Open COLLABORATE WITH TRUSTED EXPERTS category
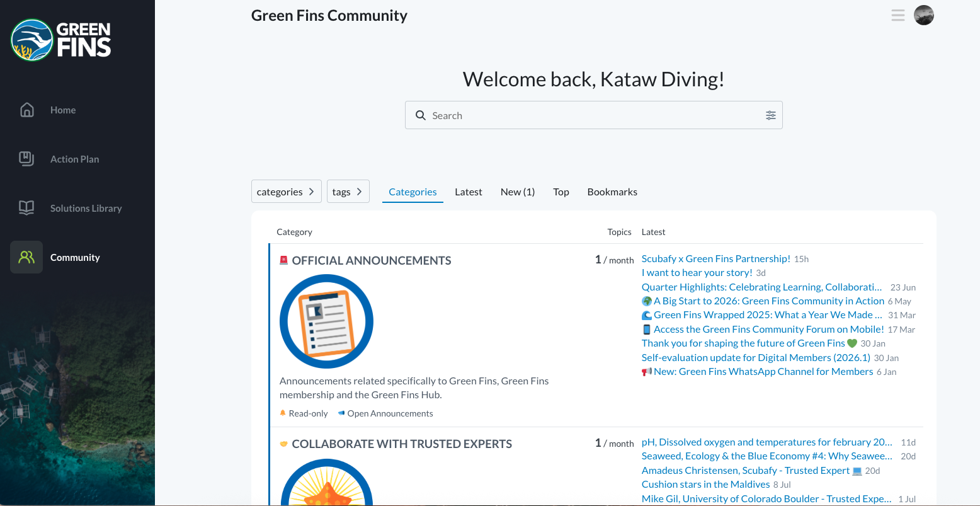The width and height of the screenshot is (980, 506). [x=402, y=444]
